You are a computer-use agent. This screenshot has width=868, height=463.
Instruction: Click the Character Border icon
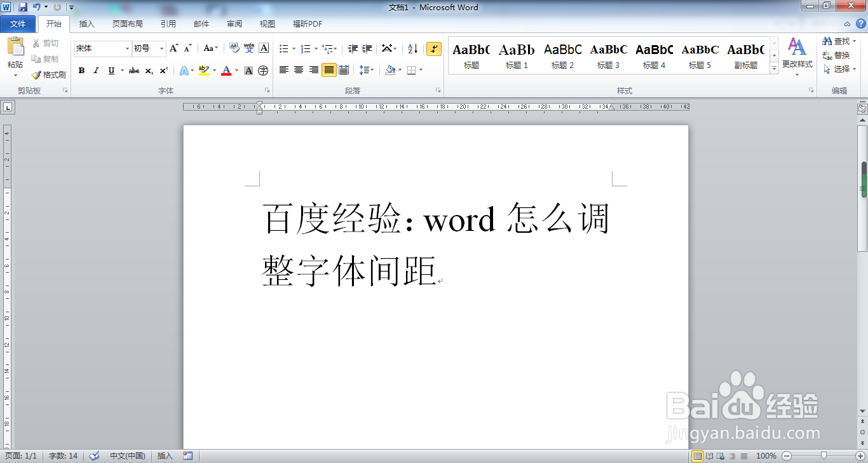[264, 48]
